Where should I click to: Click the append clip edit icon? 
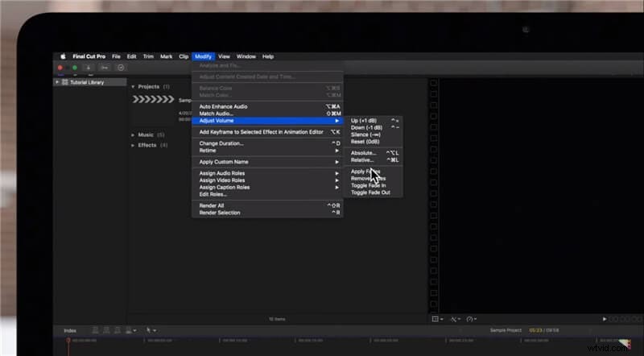click(118, 330)
